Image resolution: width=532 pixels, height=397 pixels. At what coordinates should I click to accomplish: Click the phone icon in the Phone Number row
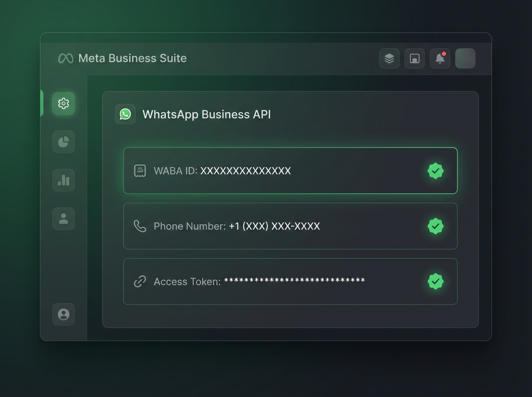(x=140, y=226)
